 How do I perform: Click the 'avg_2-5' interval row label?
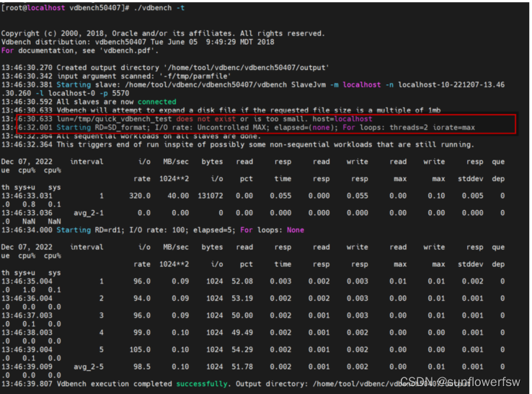click(x=89, y=367)
